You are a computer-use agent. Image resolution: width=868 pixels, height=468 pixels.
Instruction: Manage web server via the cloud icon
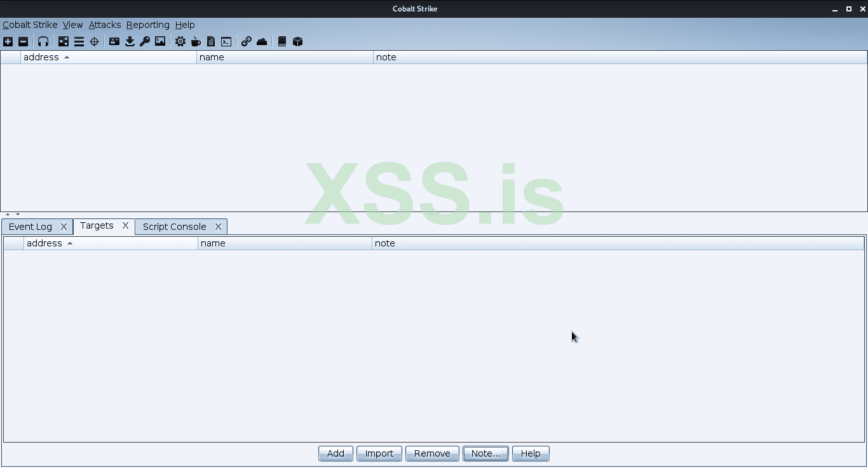point(262,42)
